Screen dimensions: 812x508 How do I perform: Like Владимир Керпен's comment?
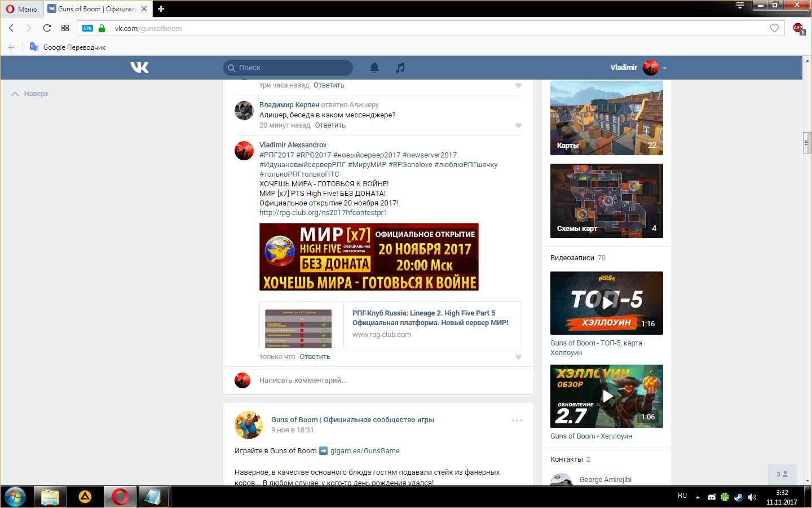[518, 125]
